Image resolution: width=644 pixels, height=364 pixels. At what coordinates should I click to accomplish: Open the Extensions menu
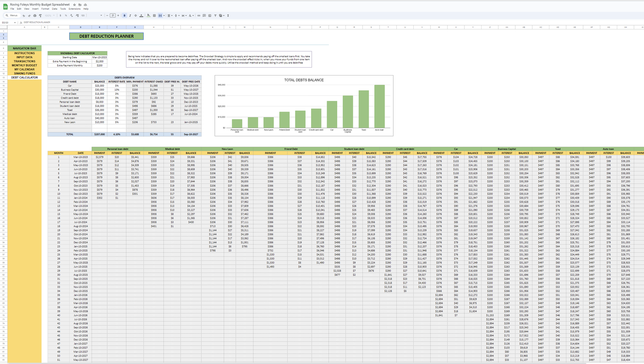click(x=74, y=9)
